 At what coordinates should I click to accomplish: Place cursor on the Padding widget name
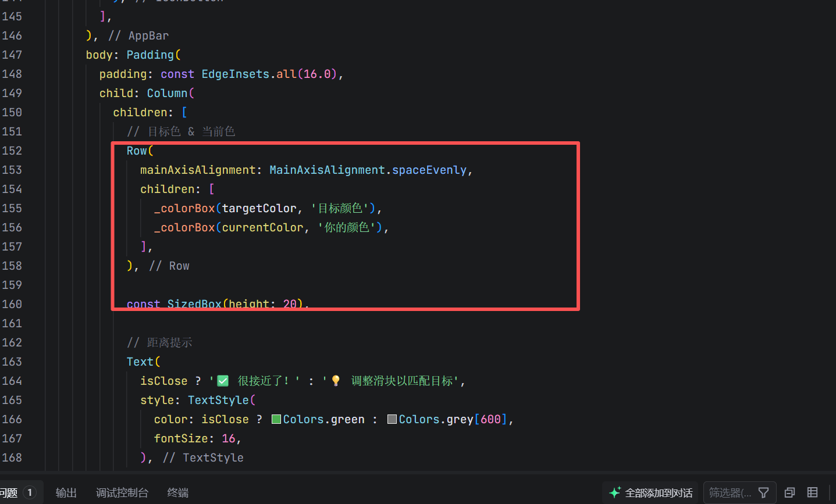pos(150,55)
